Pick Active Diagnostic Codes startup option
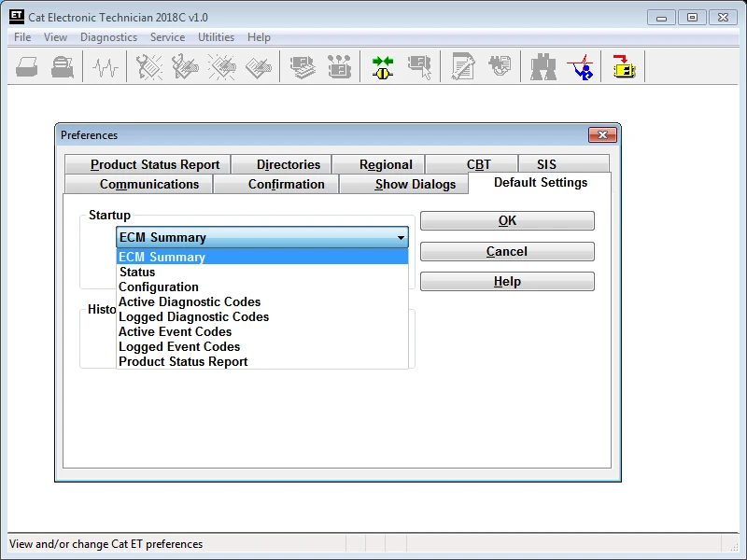Image resolution: width=747 pixels, height=560 pixels. click(262, 301)
